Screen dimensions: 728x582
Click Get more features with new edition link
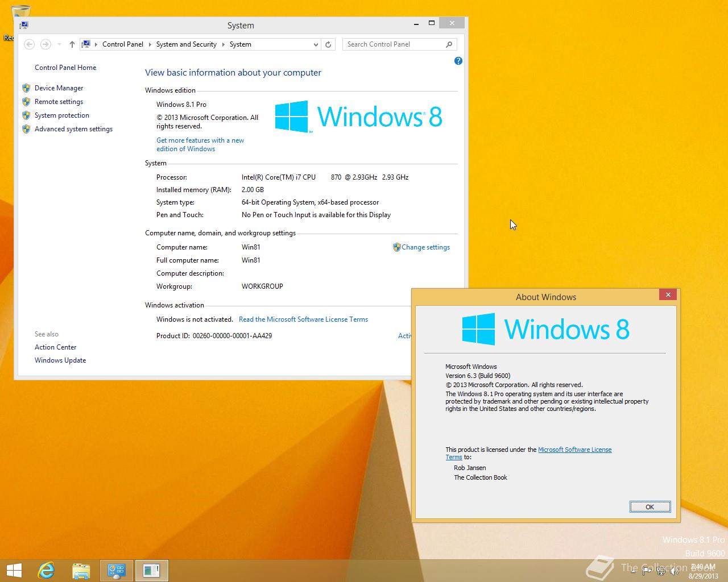click(x=200, y=144)
